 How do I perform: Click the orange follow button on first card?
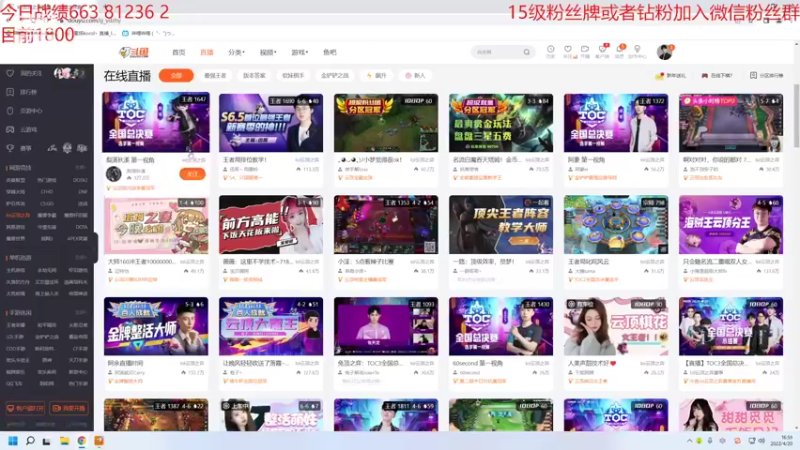click(192, 174)
